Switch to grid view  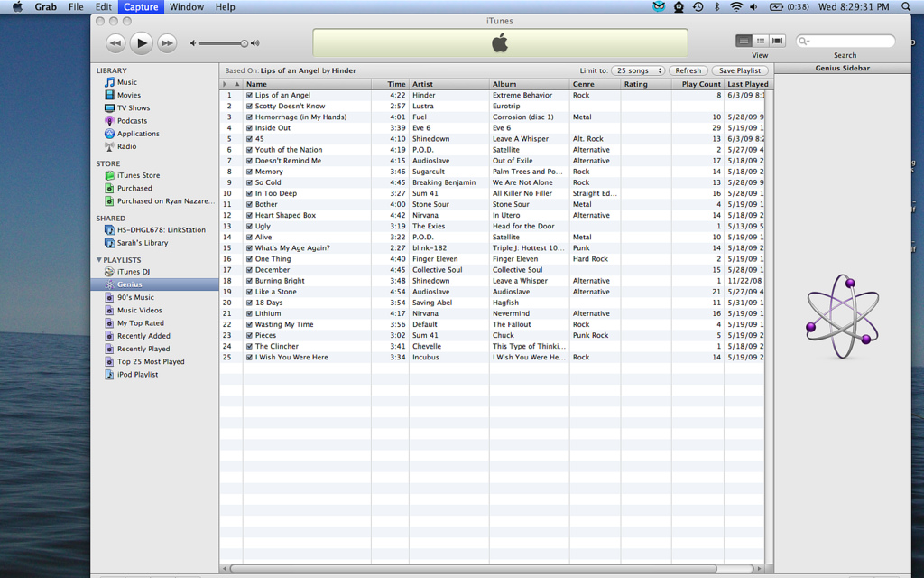click(x=761, y=41)
